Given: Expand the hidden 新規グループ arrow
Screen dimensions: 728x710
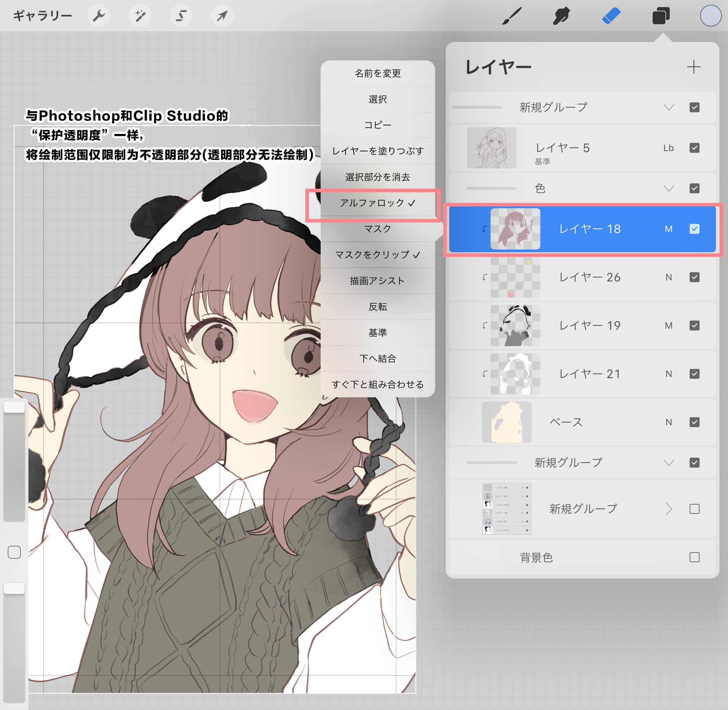Looking at the screenshot, I should pyautogui.click(x=669, y=509).
